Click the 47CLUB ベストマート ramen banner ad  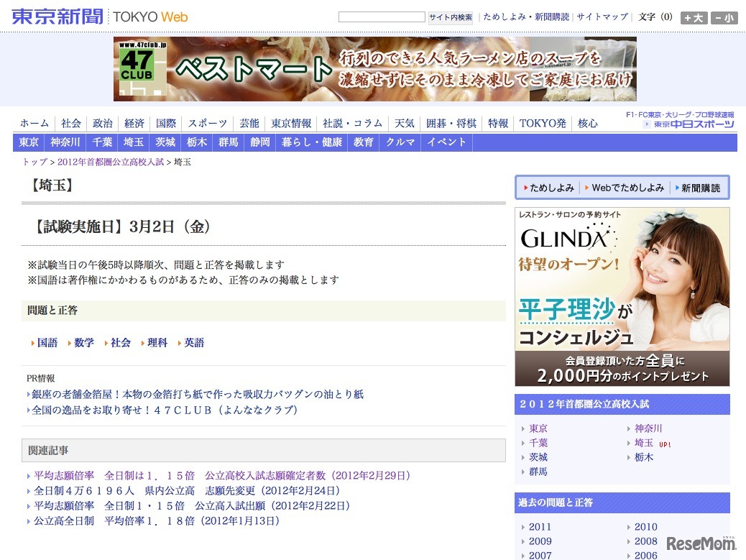374,69
